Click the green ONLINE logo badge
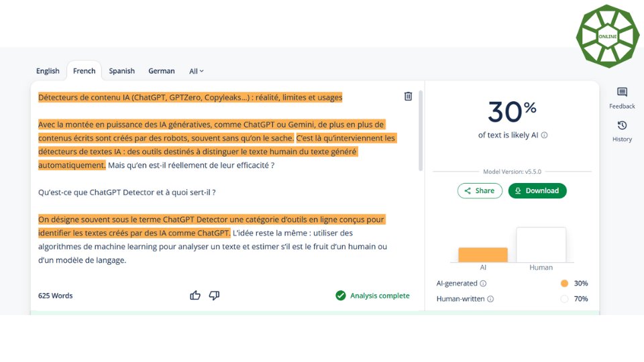 tap(608, 36)
